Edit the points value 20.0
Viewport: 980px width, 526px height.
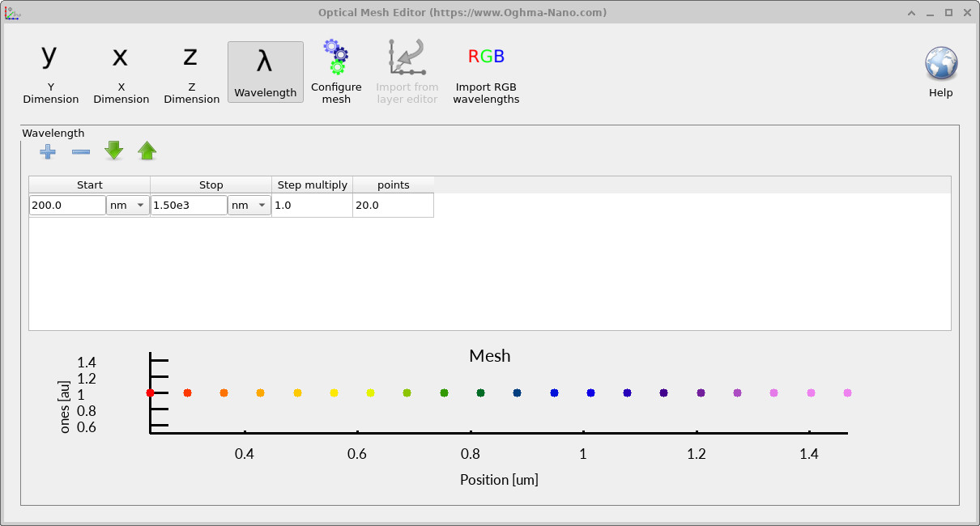click(393, 205)
